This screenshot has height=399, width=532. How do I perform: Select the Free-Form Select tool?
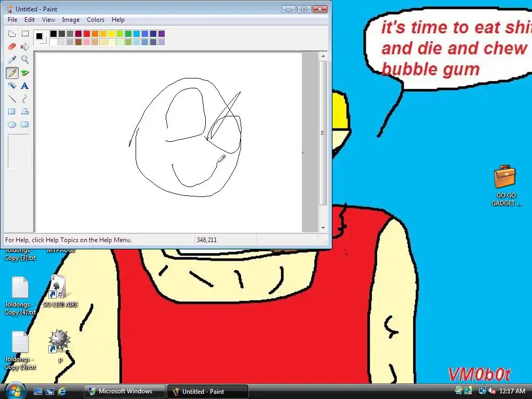click(12, 34)
